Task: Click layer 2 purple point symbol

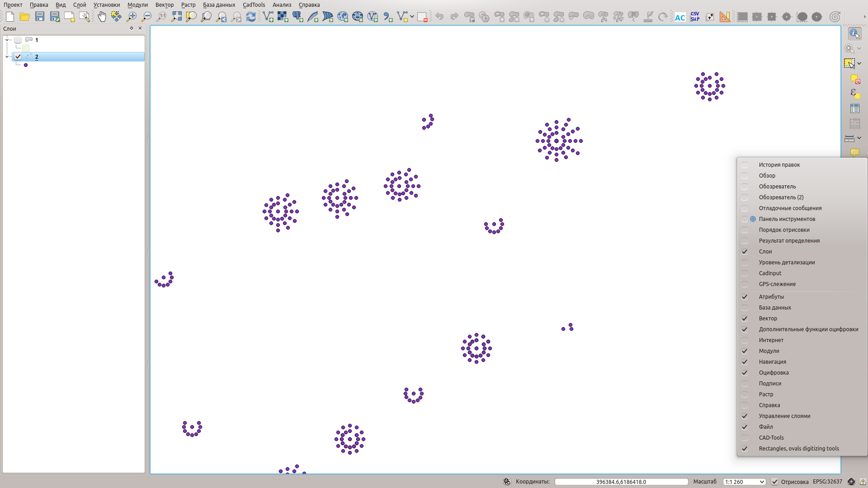Action: pos(26,65)
